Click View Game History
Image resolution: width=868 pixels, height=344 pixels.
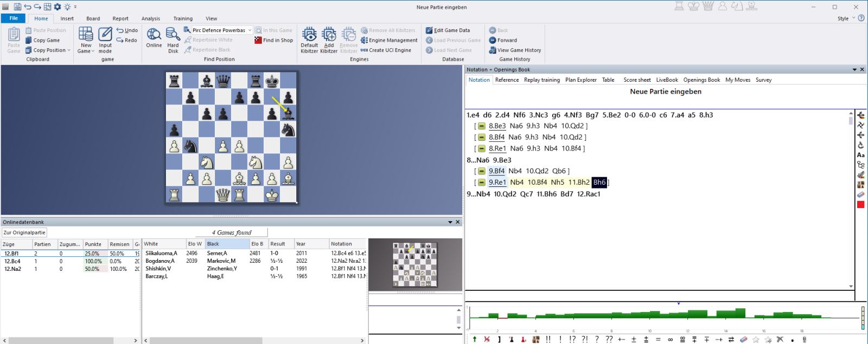point(515,50)
